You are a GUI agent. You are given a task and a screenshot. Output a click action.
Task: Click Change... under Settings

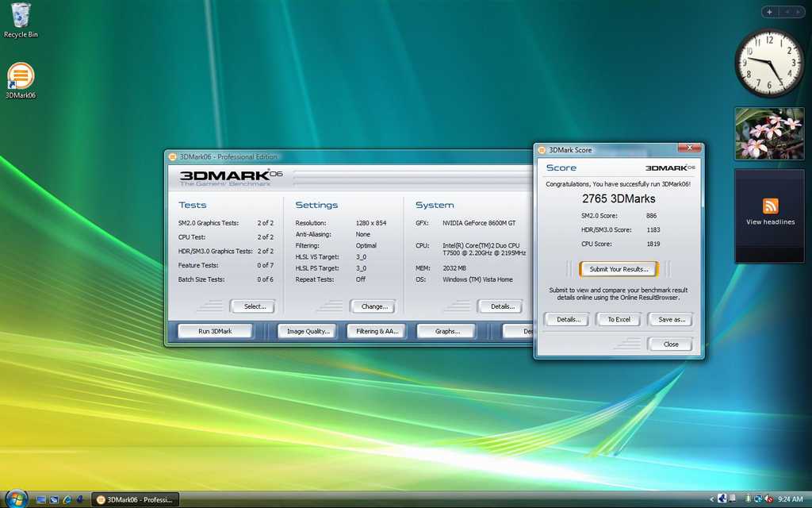coord(374,306)
